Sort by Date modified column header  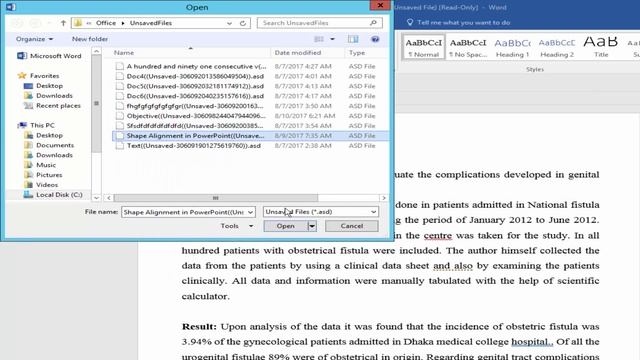tap(298, 53)
